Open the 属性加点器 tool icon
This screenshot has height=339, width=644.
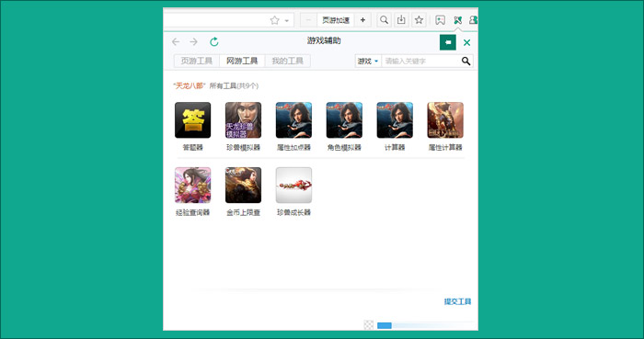point(293,120)
